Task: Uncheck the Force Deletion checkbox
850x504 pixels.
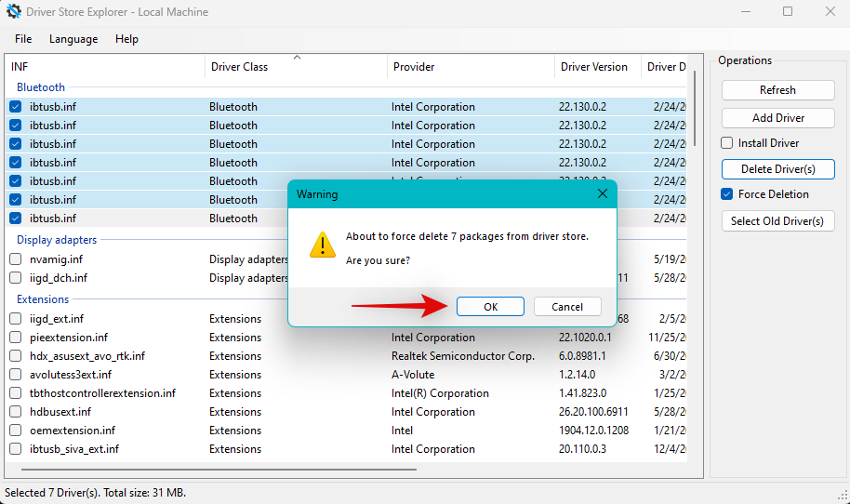Action: point(727,194)
